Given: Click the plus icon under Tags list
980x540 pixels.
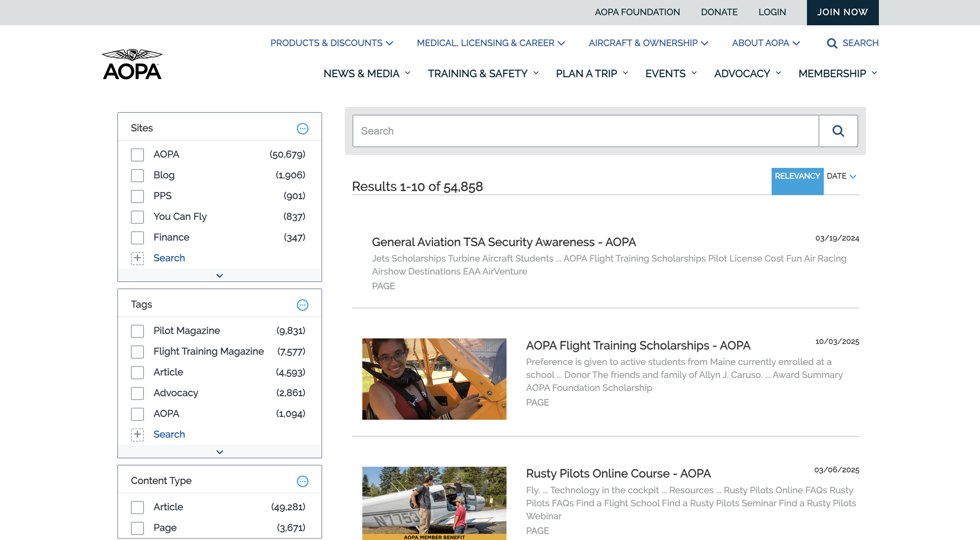Looking at the screenshot, I should [x=137, y=434].
